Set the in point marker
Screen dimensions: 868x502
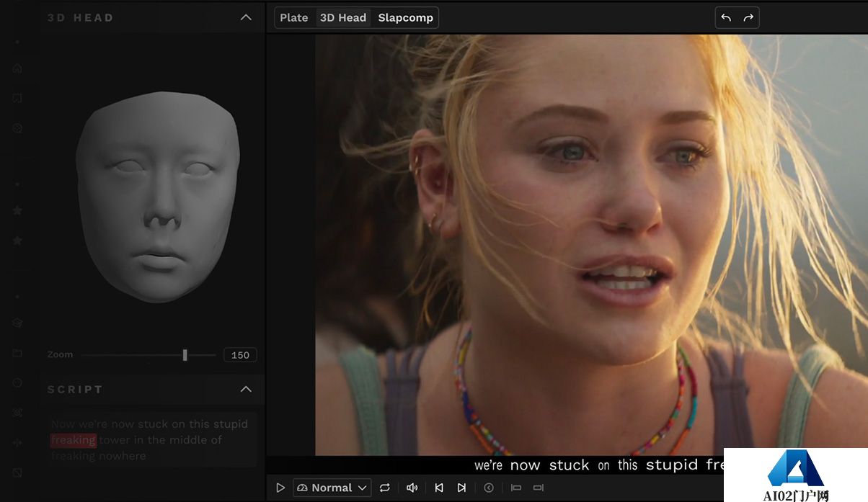[516, 488]
